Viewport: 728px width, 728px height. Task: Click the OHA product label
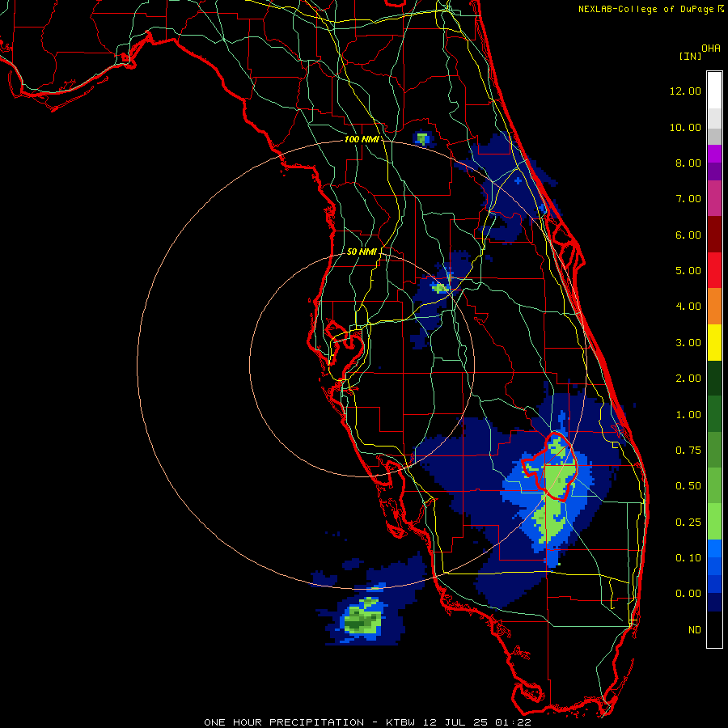[x=711, y=49]
